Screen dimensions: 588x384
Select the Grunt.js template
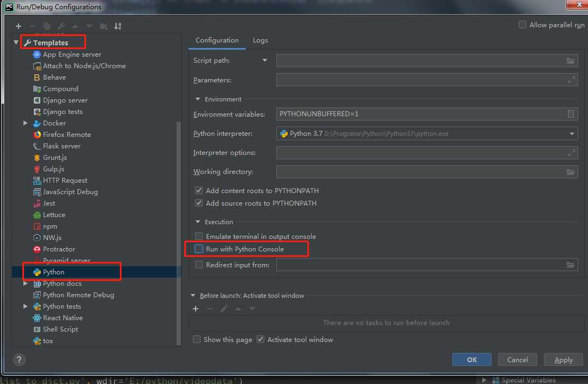click(x=50, y=157)
